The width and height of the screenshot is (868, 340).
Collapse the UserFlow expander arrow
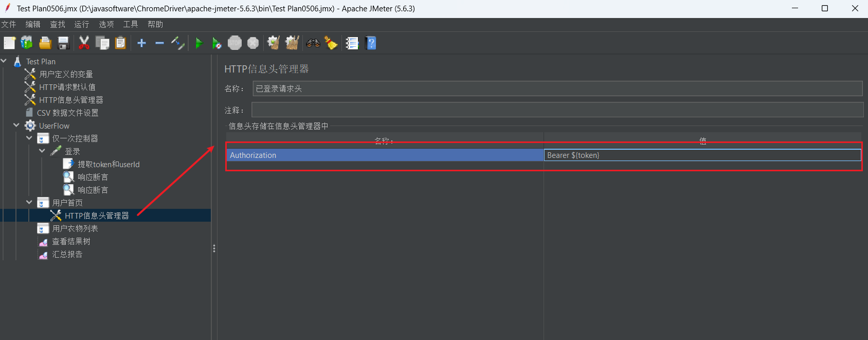click(x=16, y=126)
